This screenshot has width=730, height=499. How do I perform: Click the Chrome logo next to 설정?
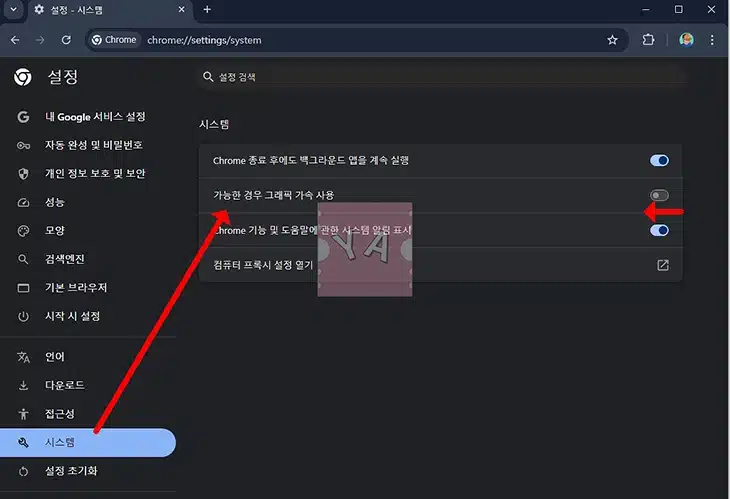pyautogui.click(x=23, y=77)
